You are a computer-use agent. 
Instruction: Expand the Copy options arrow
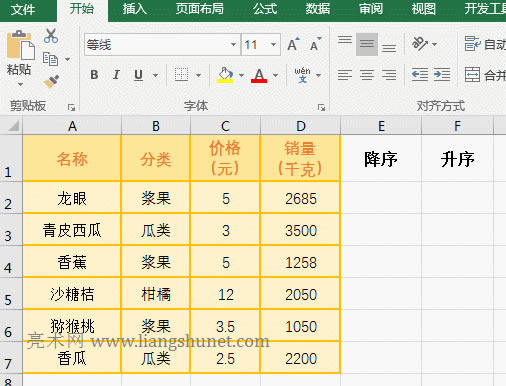click(67, 59)
